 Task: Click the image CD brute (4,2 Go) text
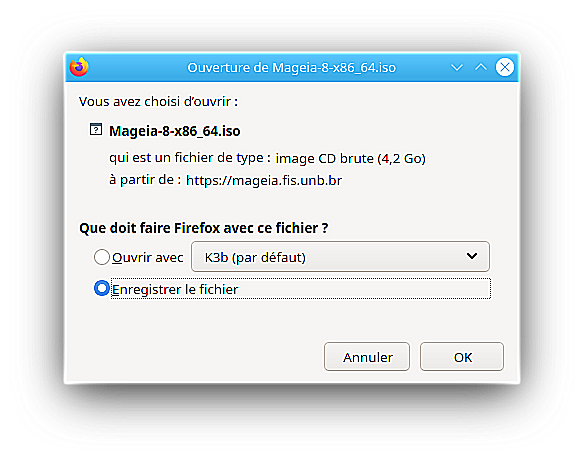click(350, 159)
